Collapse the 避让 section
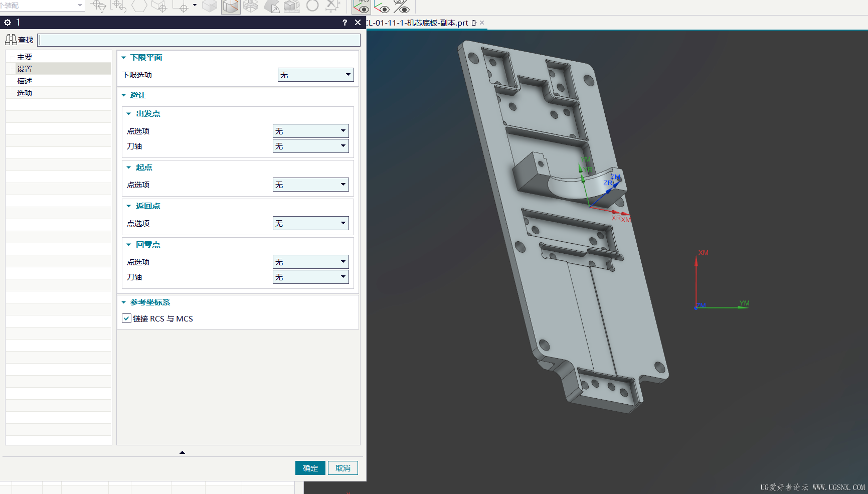The image size is (868, 494). (124, 95)
